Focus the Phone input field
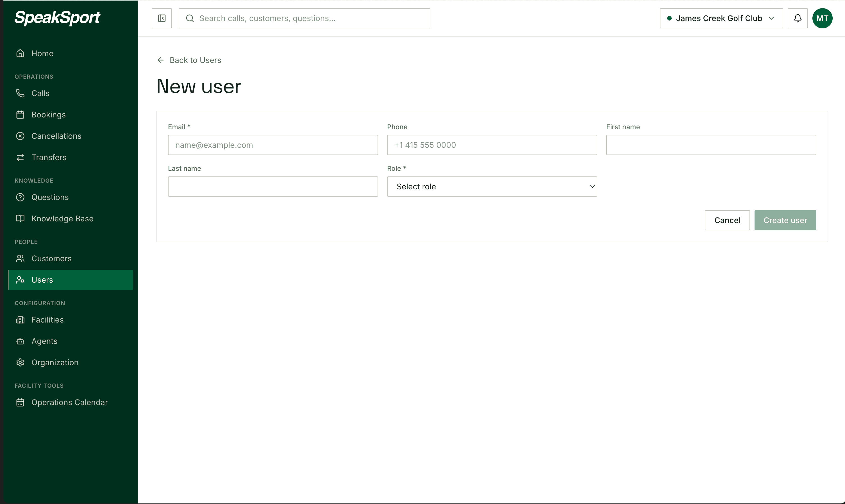The width and height of the screenshot is (845, 504). coord(492,145)
